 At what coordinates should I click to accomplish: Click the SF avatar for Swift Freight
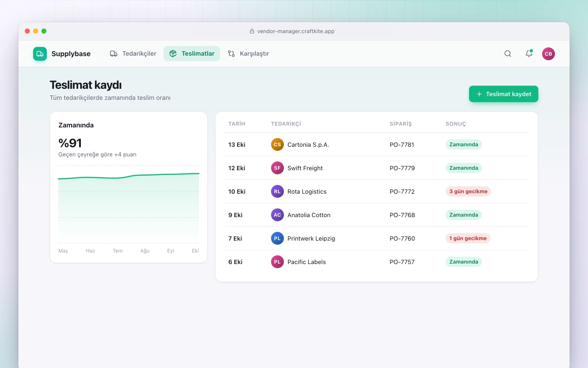pyautogui.click(x=277, y=168)
